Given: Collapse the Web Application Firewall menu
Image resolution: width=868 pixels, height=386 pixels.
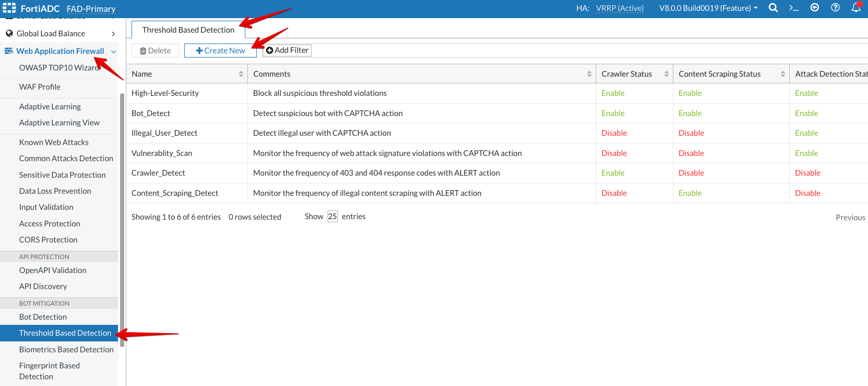Looking at the screenshot, I should tap(113, 51).
